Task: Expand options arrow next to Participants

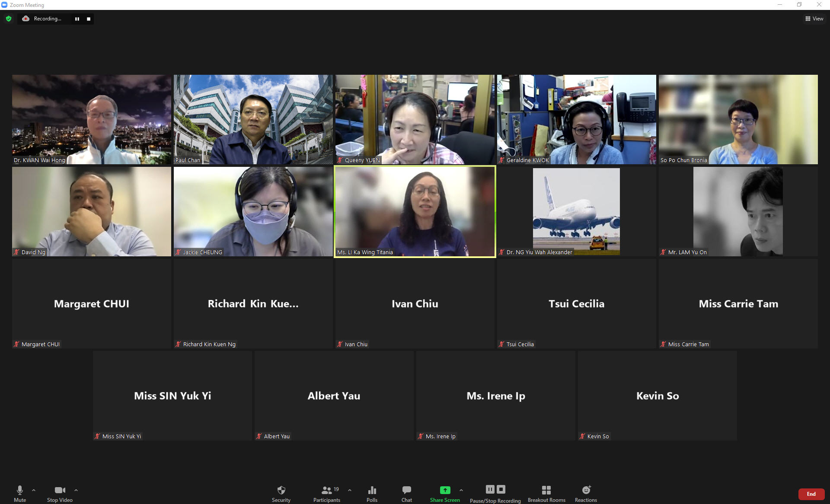Action: click(x=350, y=490)
